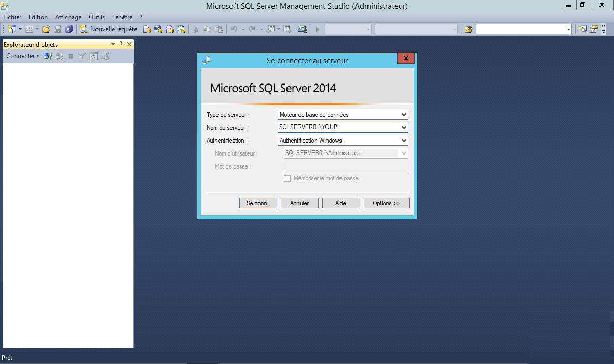Expand the Nom du serveur combo box
This screenshot has height=364, width=614.
click(x=404, y=127)
